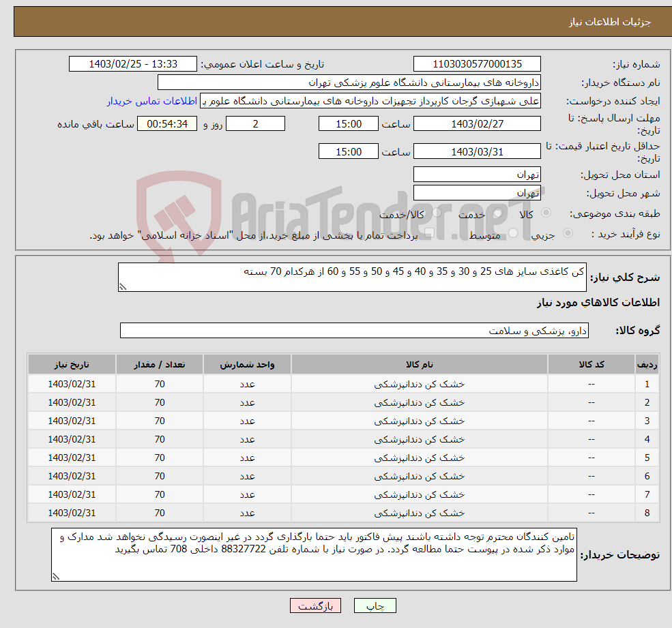The height and width of the screenshot is (628, 672).
Task: Click the واحد شمارش column header
Action: point(247,365)
